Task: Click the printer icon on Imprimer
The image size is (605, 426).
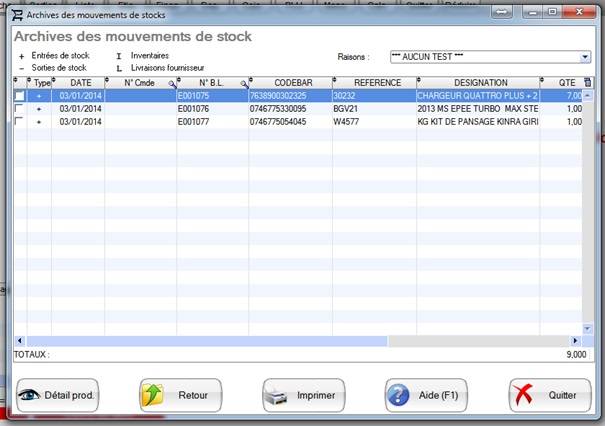Action: pos(278,395)
